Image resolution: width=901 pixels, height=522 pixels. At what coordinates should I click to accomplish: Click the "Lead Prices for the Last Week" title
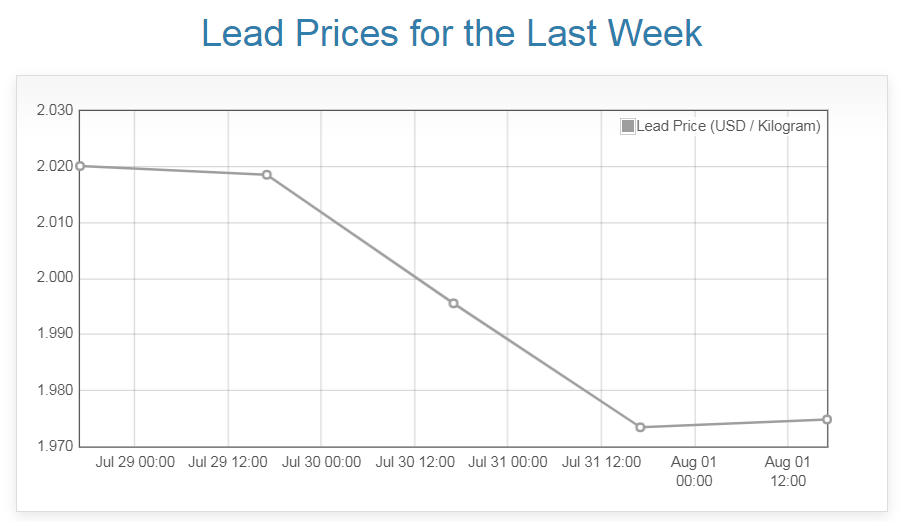coord(451,33)
